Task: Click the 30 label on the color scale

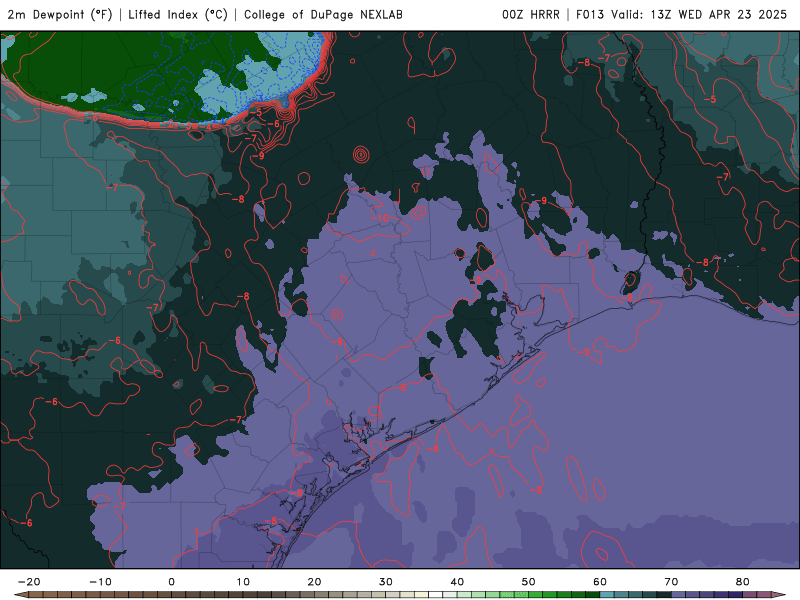Action: tap(386, 582)
